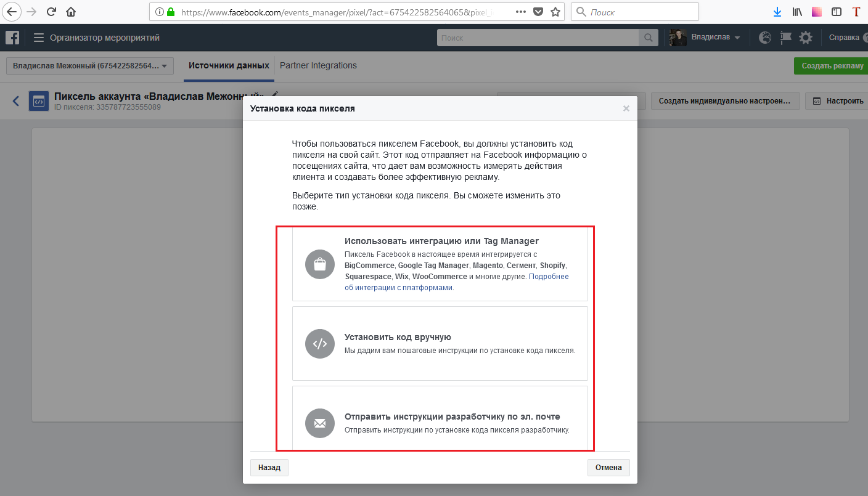Screen dimensions: 868x496
Task: Open the browser library icon
Action: coord(797,12)
